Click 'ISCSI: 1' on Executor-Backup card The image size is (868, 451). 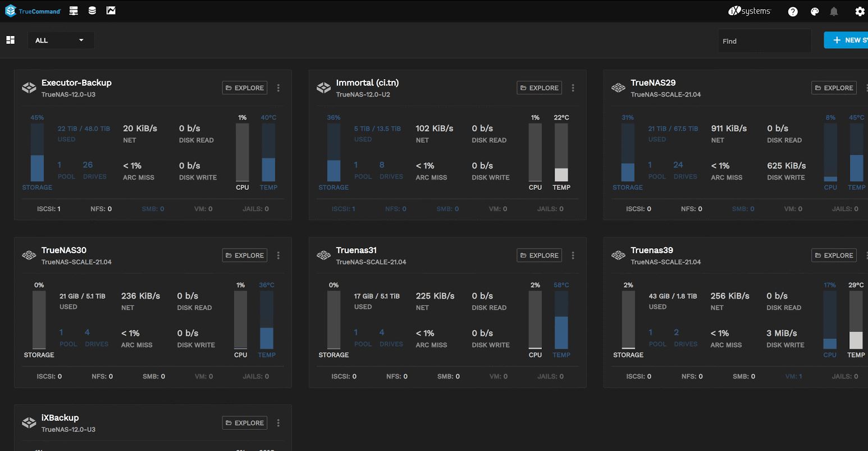pos(49,209)
